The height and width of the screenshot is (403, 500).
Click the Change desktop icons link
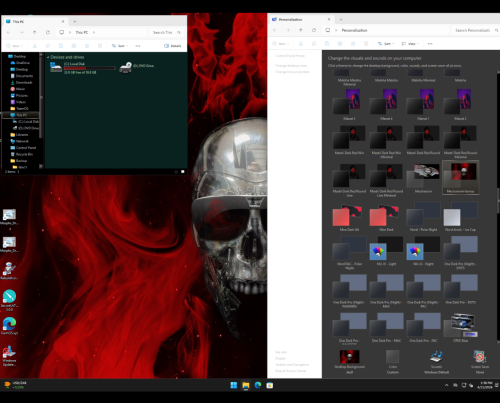(291, 66)
